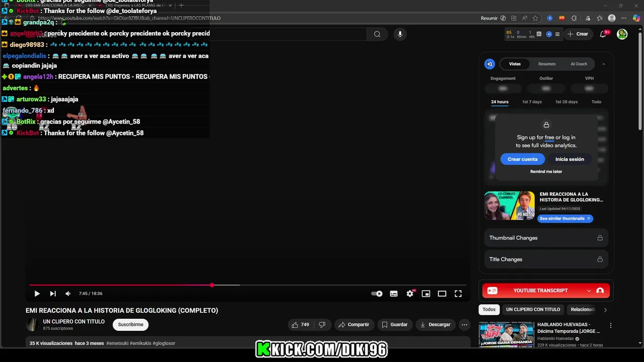Open the locked Title Changes row
The height and width of the screenshot is (362, 644).
click(x=546, y=259)
